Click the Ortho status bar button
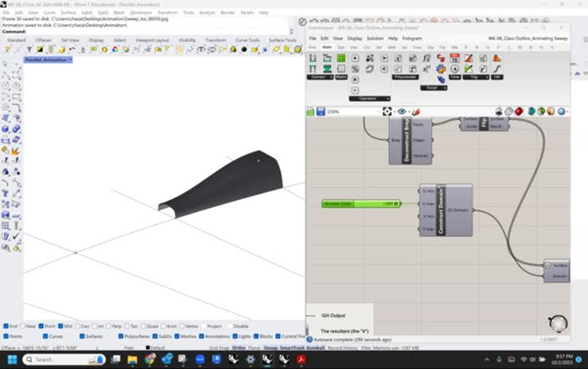This screenshot has height=369, width=588. pos(239,347)
